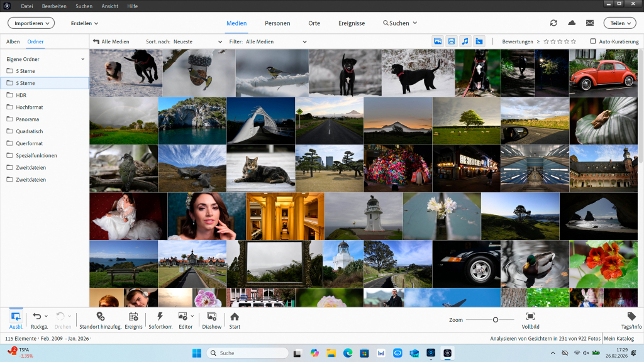Enable the Videos media filter
644x362 pixels.
452,41
